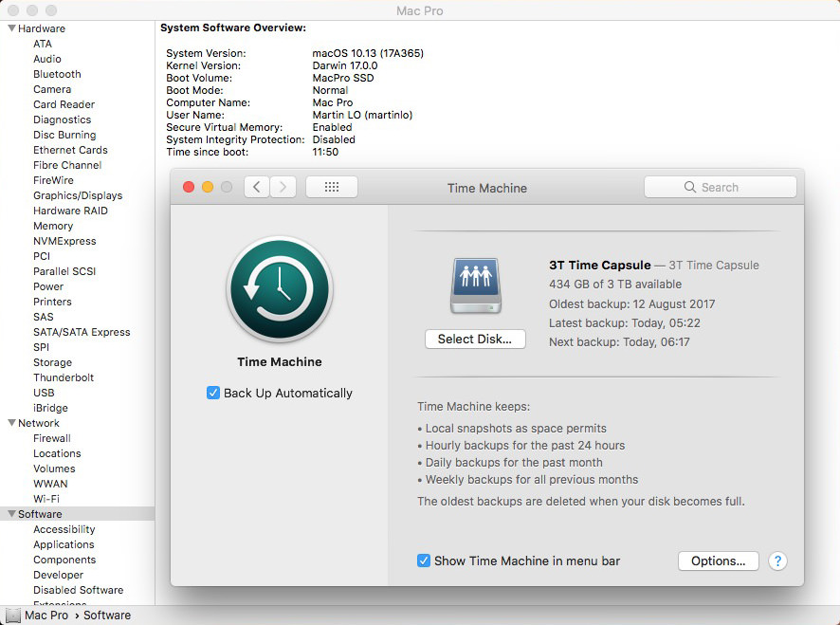Viewport: 840px width, 625px height.
Task: Select Fibre Channel in the sidebar
Action: tap(67, 165)
